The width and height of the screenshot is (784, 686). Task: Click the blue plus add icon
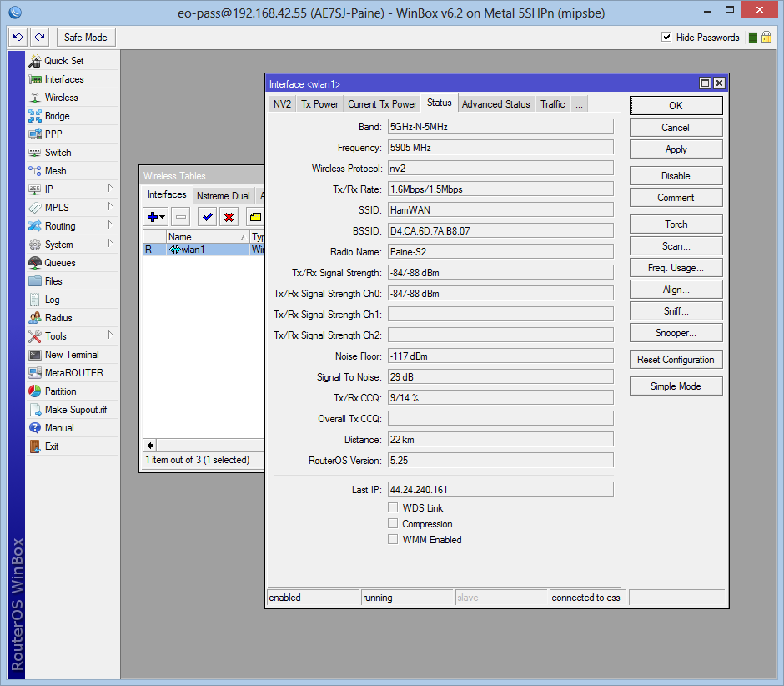click(x=154, y=217)
